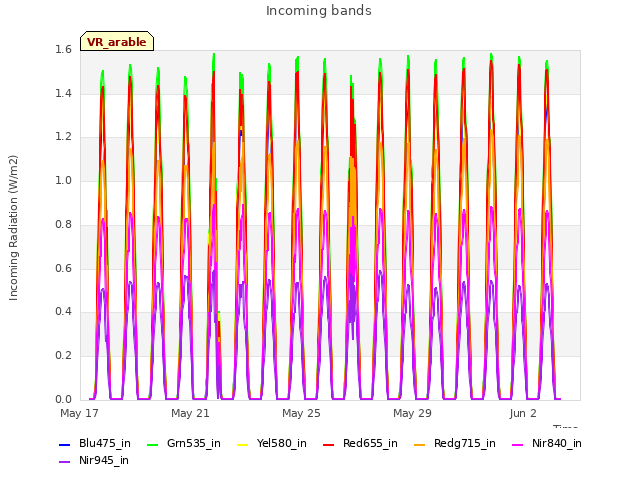Screen dimensions: 640x480
Task: Click the magenta Nir840_in legend swatch
Action: point(517,444)
